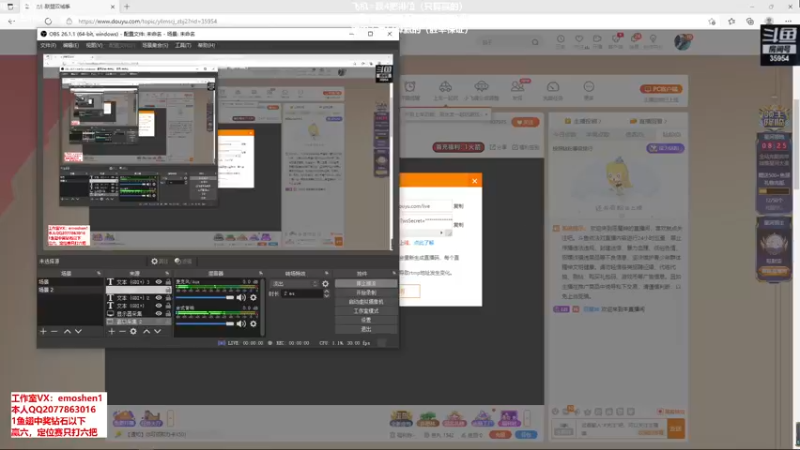Pop out the Sources dock via header icon
Viewport: 800px width, 450px height.
pyautogui.click(x=167, y=273)
